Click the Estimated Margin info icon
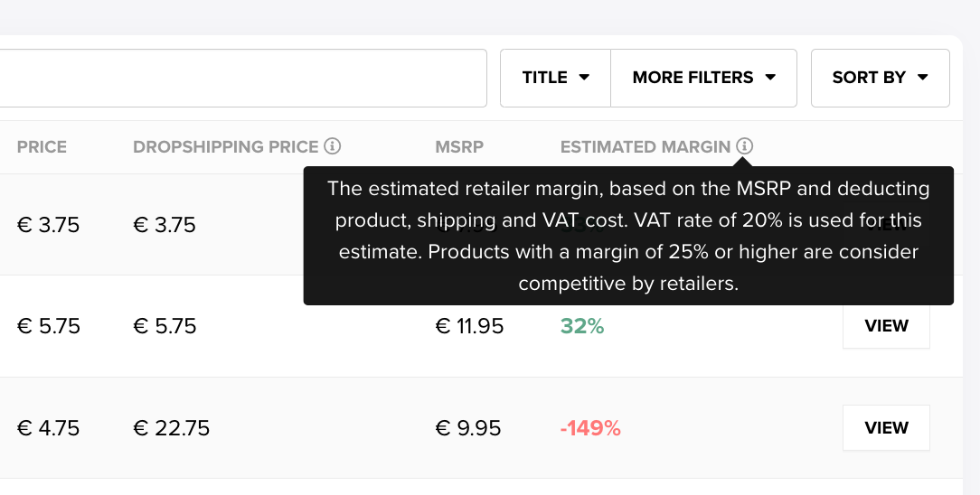Image resolution: width=980 pixels, height=495 pixels. tap(744, 146)
